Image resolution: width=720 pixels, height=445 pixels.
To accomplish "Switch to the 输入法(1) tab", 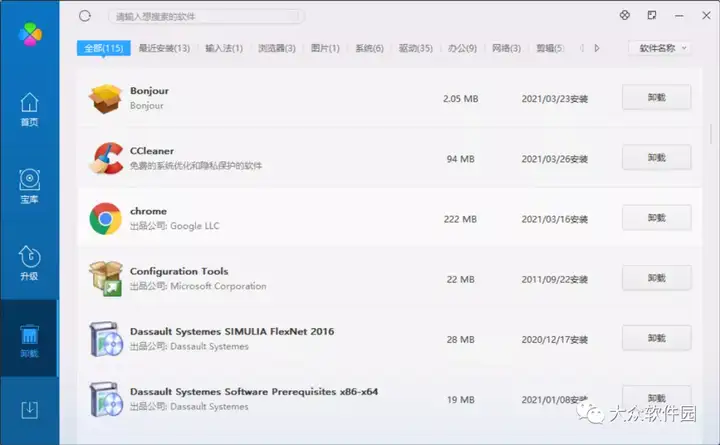I will tap(224, 48).
